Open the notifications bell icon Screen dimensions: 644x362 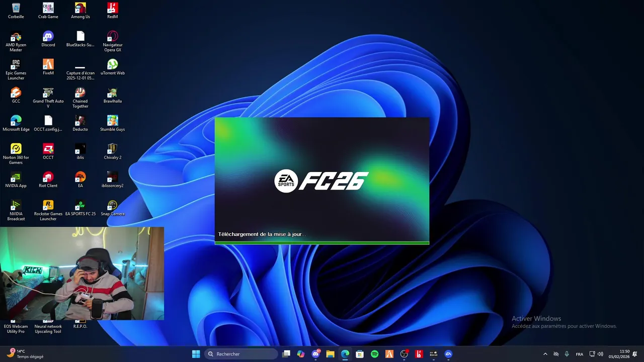click(x=635, y=354)
